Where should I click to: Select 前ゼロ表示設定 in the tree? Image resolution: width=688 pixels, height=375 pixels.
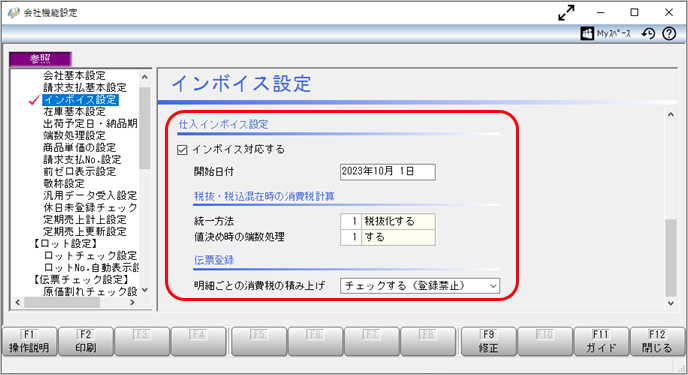pyautogui.click(x=79, y=171)
